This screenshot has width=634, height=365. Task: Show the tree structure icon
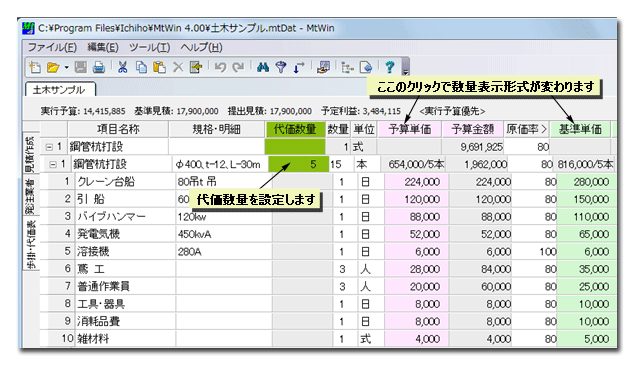(347, 67)
